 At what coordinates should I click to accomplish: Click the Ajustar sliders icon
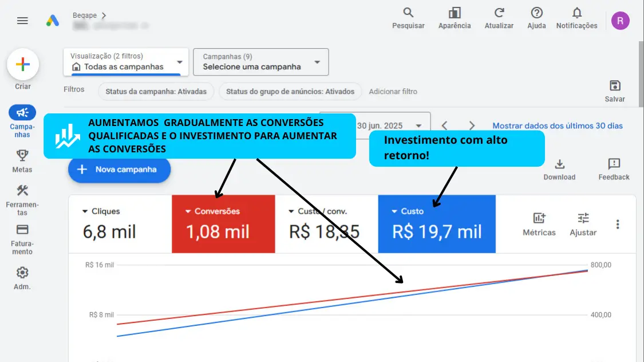583,218
